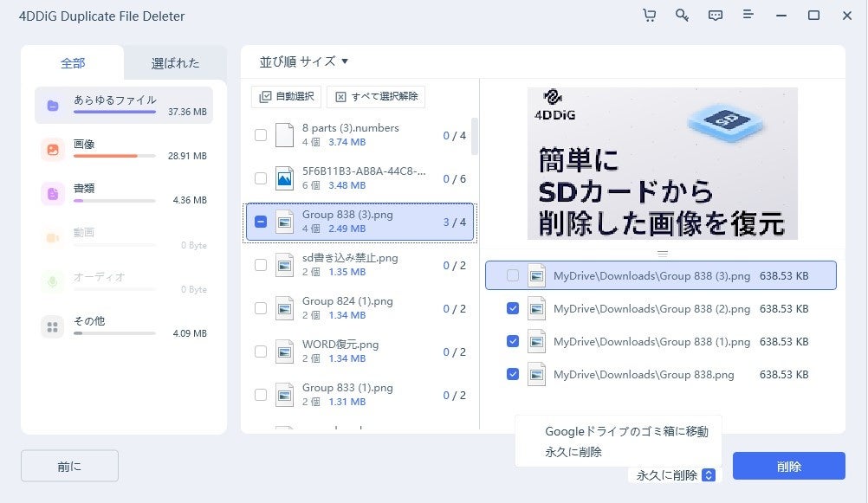The image size is (868, 503).
Task: Select the その他 4.09 MB category row
Action: [124, 326]
